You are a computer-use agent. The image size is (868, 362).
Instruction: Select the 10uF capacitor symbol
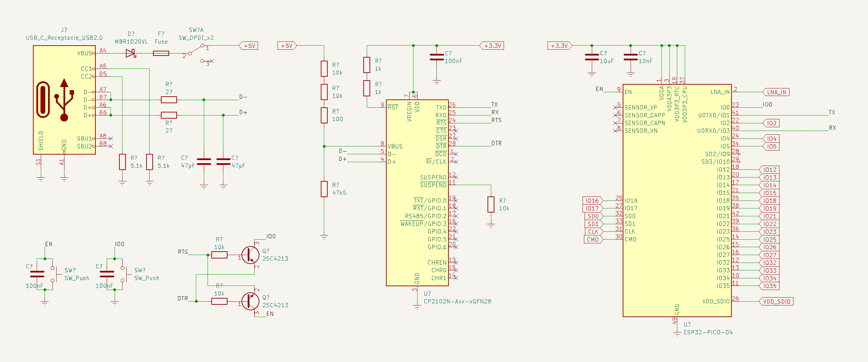pyautogui.click(x=591, y=58)
